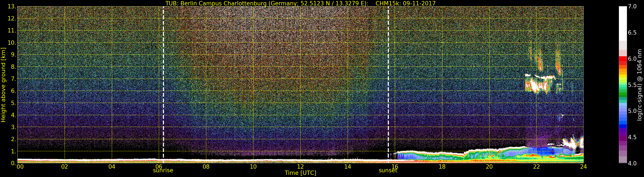Click the '10.' height axis tick label
Screen dimensions: 644x177
coord(12,43)
